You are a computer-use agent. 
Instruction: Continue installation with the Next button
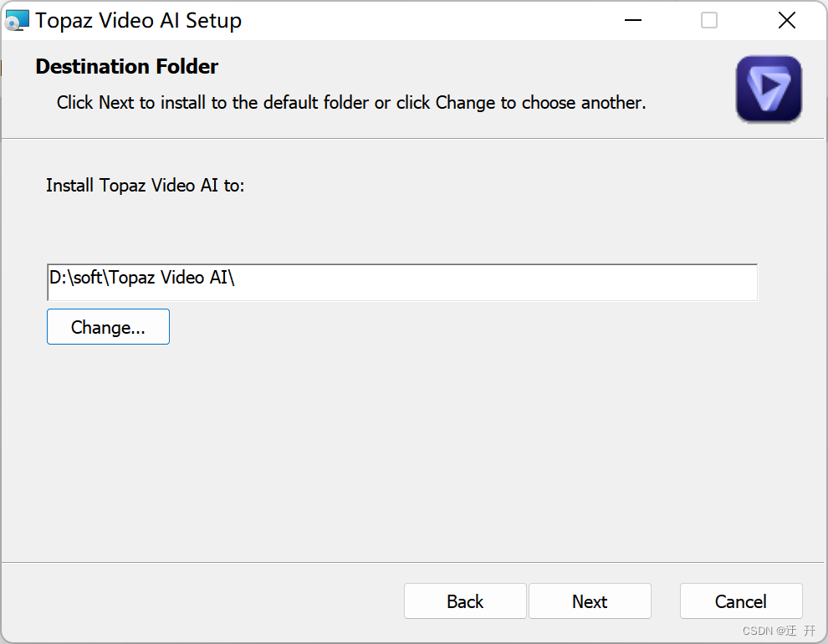(590, 601)
